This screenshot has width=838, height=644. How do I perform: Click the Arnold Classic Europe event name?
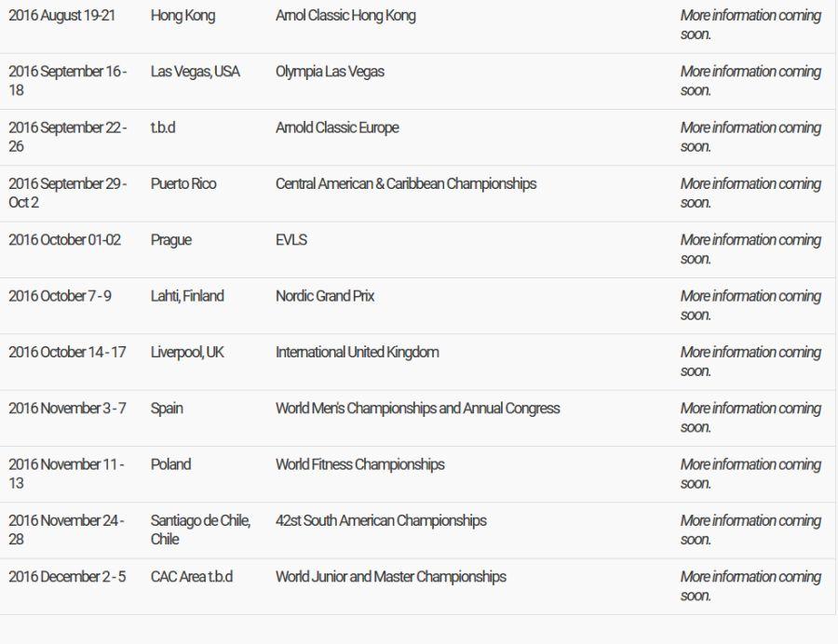pos(337,127)
